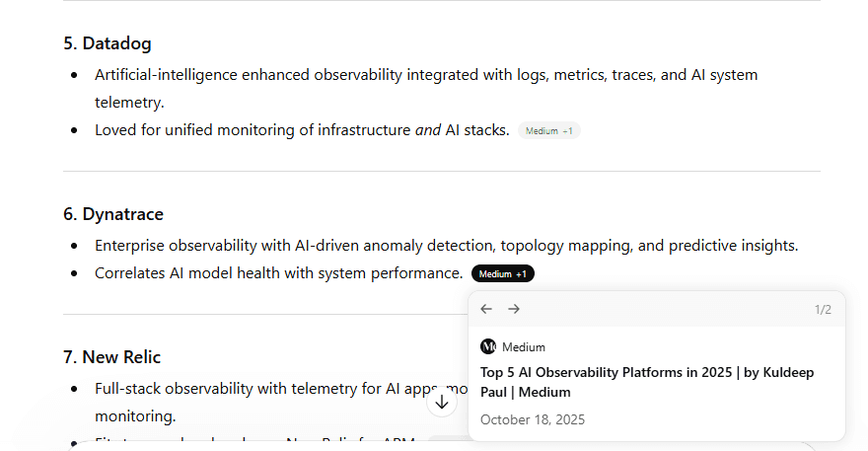This screenshot has height=451, width=868.
Task: Click the Medium logo icon in popup
Action: coord(488,346)
